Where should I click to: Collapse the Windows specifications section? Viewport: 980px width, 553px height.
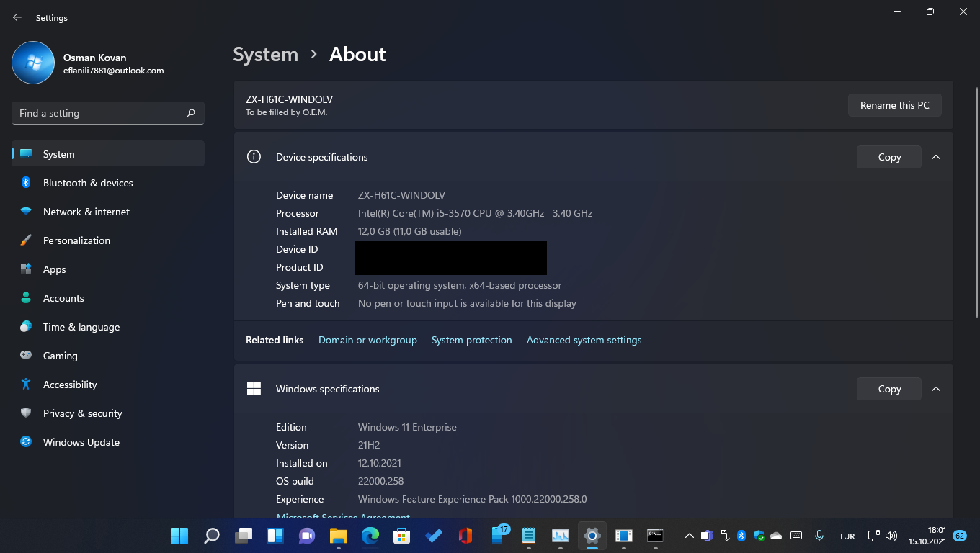click(936, 389)
